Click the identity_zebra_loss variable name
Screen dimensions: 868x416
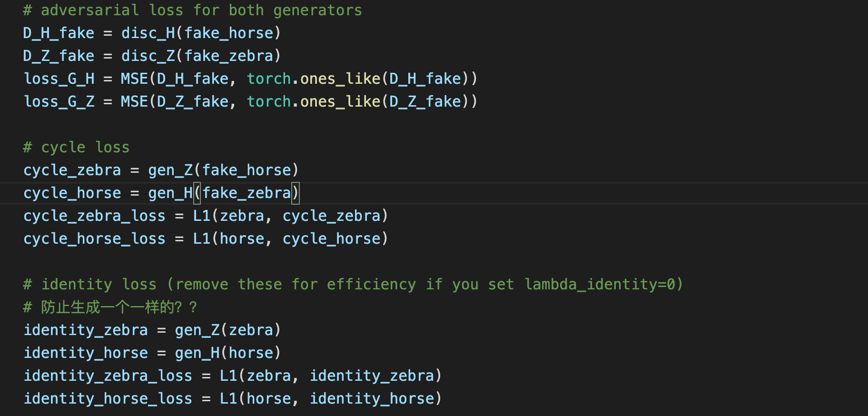(108, 376)
